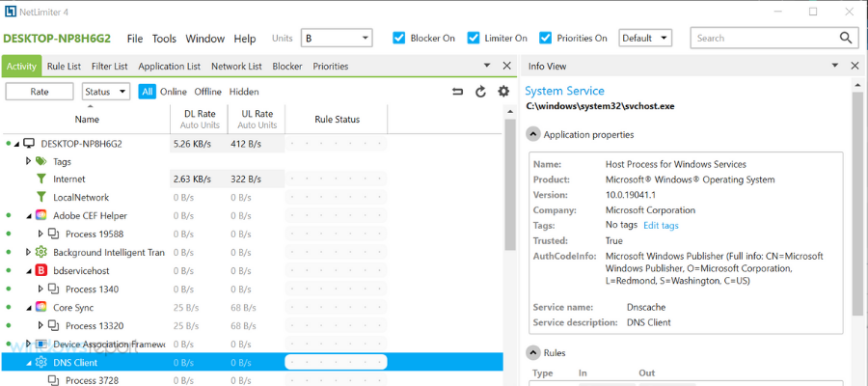Click the Core Sync app icon
Screen dimensions: 868x386
pyautogui.click(x=41, y=307)
